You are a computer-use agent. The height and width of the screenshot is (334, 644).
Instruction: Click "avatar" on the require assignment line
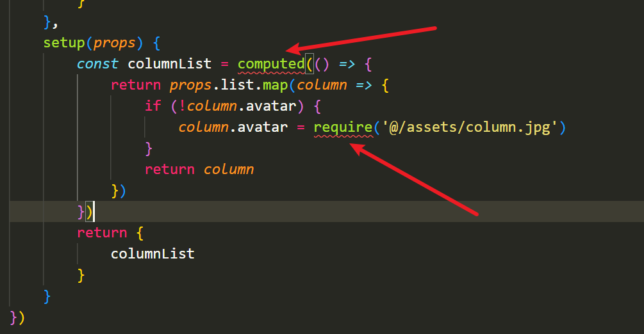(263, 127)
